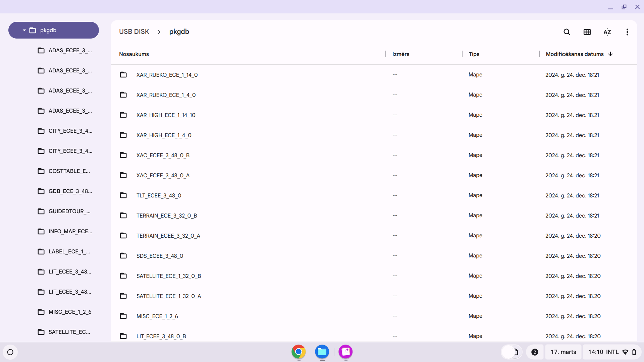Image resolution: width=644 pixels, height=362 pixels.
Task: Select the XAR_HIGH_ECE_1_14_10 folder row
Action: (166, 115)
